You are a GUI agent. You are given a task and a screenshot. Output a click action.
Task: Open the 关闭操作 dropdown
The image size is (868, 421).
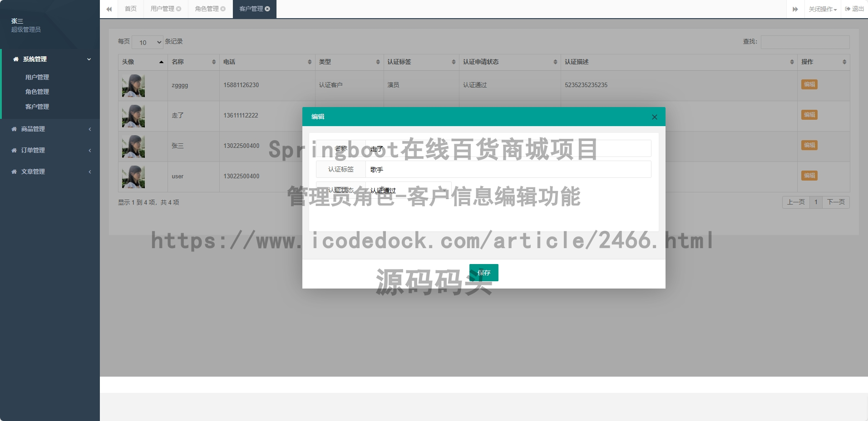(823, 9)
